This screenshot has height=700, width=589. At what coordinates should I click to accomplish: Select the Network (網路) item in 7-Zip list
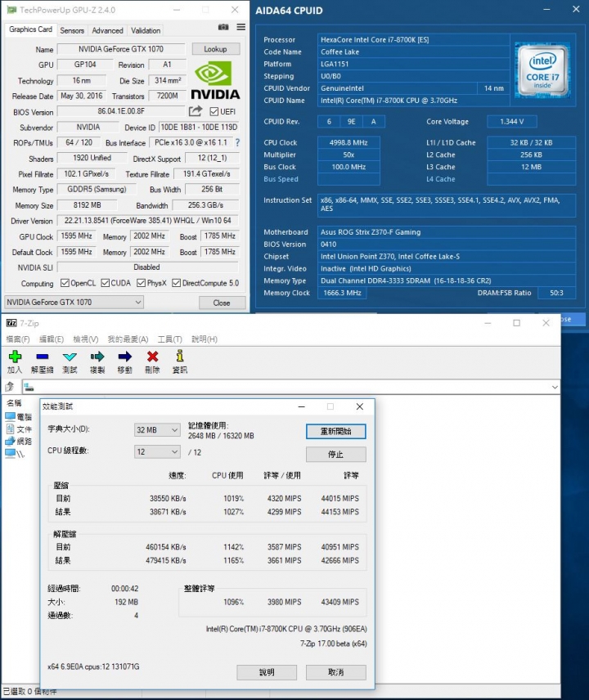pyautogui.click(x=18, y=442)
